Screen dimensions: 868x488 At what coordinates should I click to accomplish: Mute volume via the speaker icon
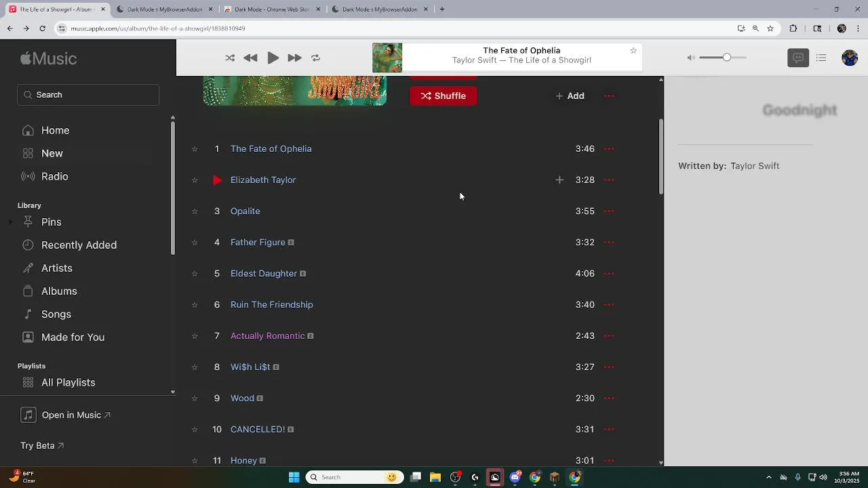pyautogui.click(x=691, y=58)
